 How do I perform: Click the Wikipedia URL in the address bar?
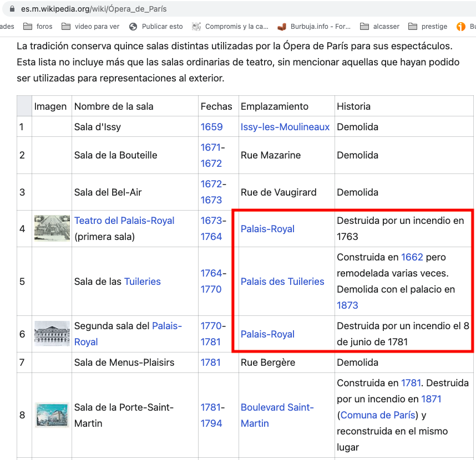click(94, 9)
